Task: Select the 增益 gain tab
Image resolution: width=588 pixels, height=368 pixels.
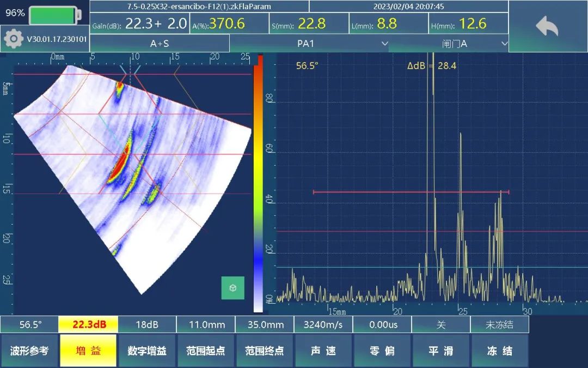Action: pyautogui.click(x=88, y=351)
